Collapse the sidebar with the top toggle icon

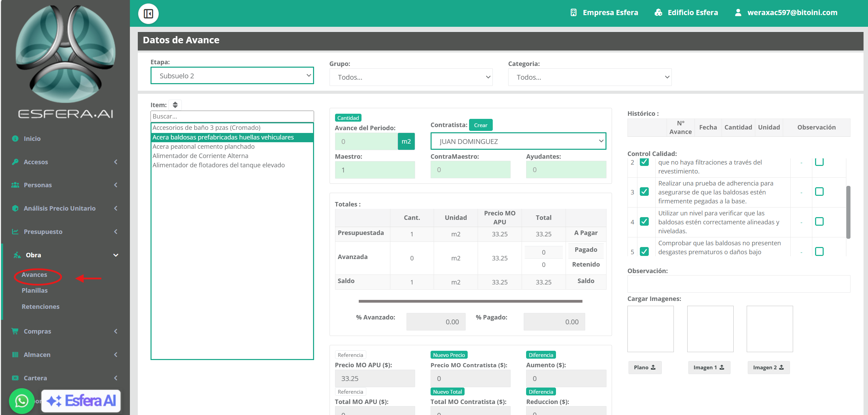pos(148,14)
